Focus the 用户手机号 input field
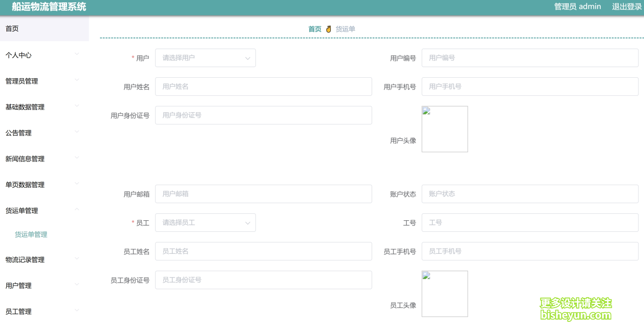The width and height of the screenshot is (644, 332). click(530, 86)
